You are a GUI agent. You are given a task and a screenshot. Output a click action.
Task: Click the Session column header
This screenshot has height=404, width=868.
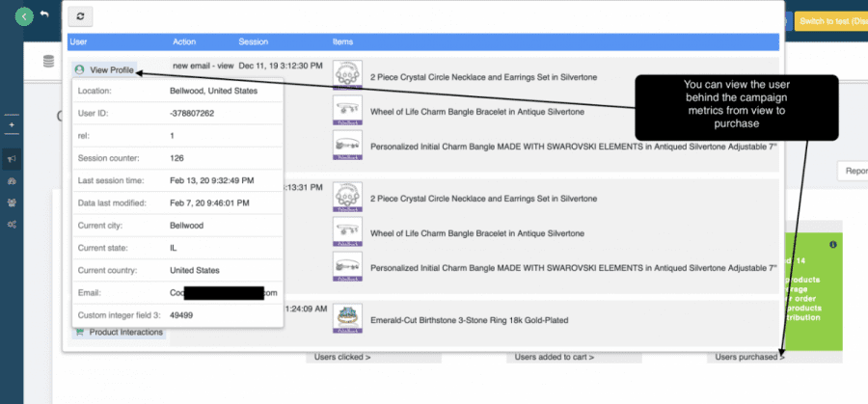click(x=253, y=42)
